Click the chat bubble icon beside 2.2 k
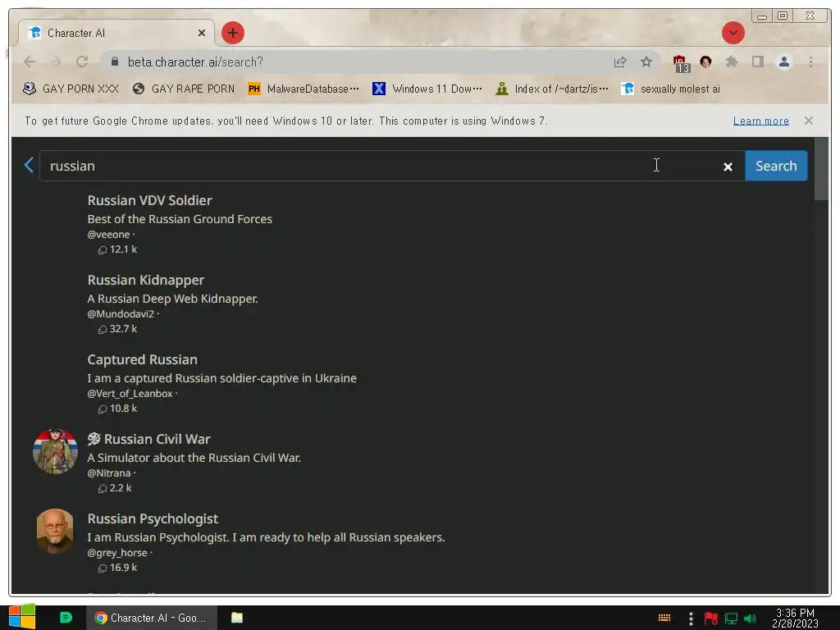The image size is (840, 630). coord(103,489)
